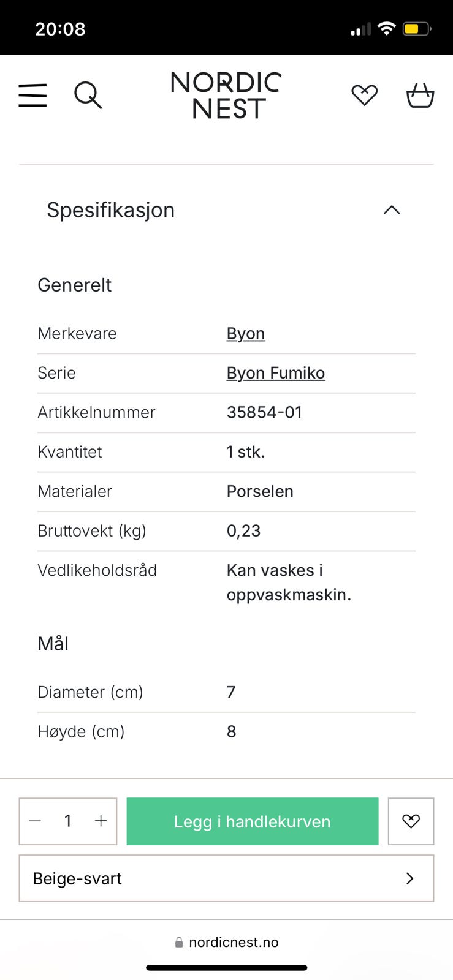Open the hamburger menu
453x980 pixels.
click(x=32, y=96)
